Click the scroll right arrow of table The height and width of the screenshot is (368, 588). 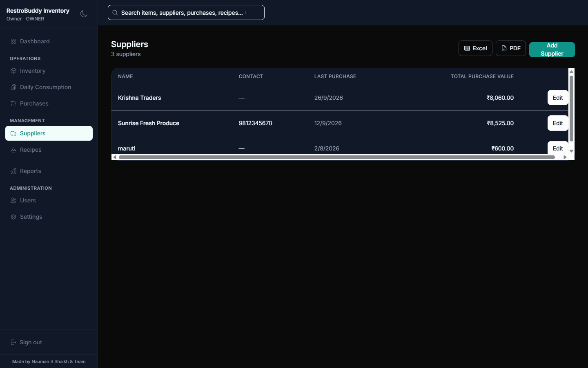point(565,157)
